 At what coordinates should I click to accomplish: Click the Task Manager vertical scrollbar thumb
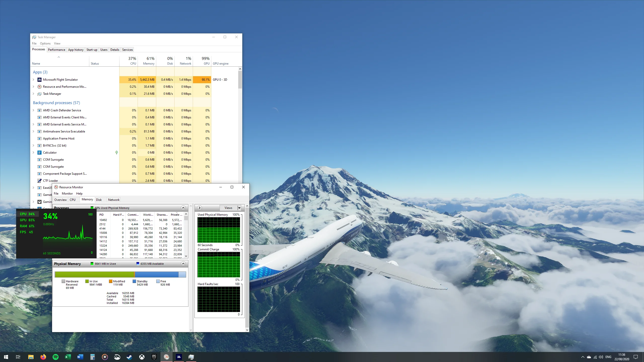pyautogui.click(x=240, y=80)
